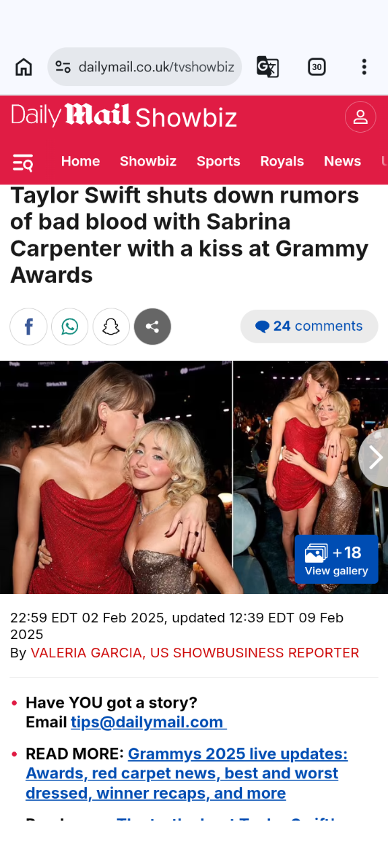Select the Showbiz navigation item
This screenshot has width=388, height=868.
148,161
